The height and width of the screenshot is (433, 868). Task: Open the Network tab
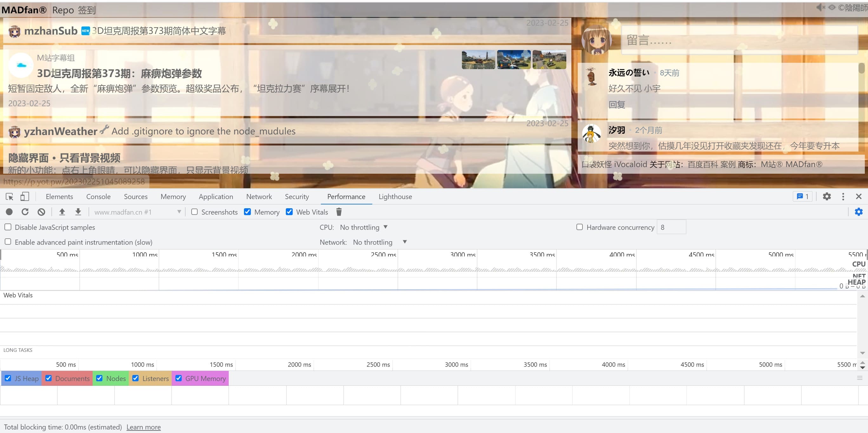[259, 197]
